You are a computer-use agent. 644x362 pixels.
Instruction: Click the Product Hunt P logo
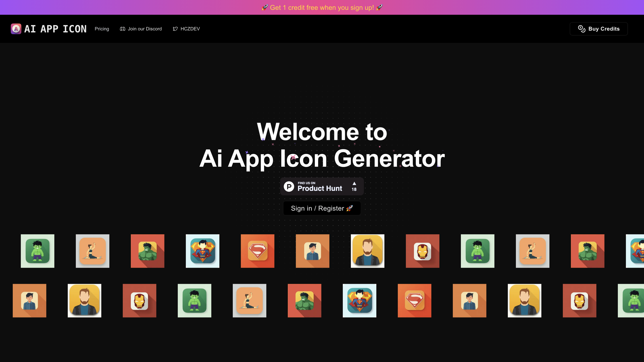point(289,186)
